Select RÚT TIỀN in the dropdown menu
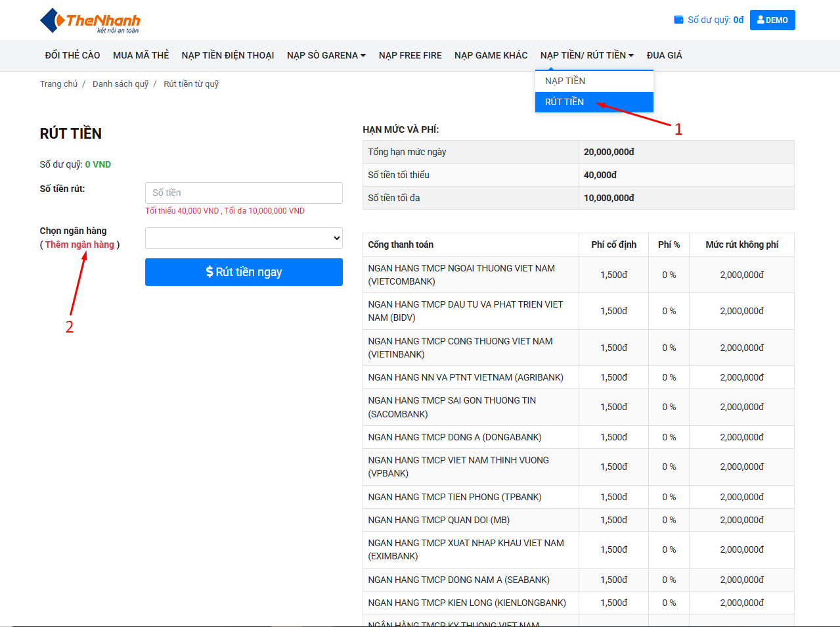 point(594,102)
